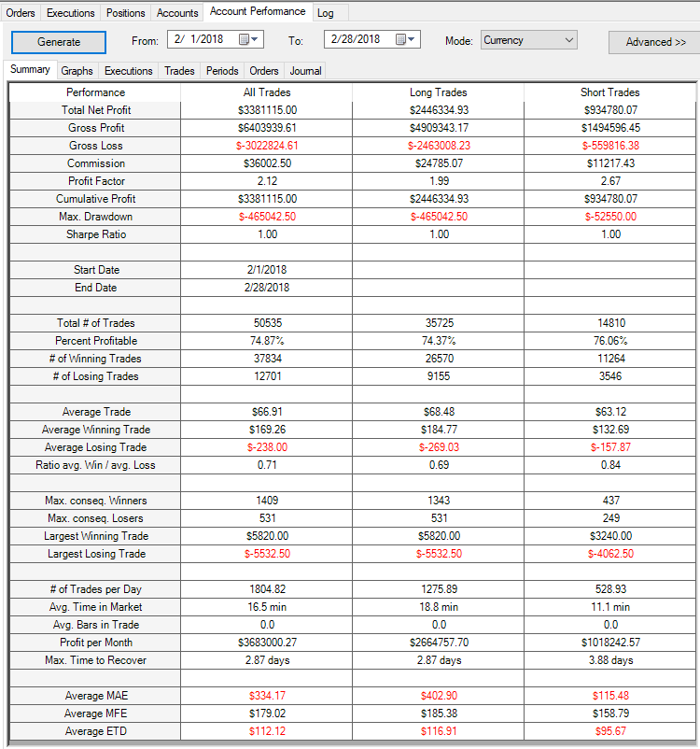700x749 pixels.
Task: Click Average MAE value $334.17
Action: pyautogui.click(x=267, y=696)
